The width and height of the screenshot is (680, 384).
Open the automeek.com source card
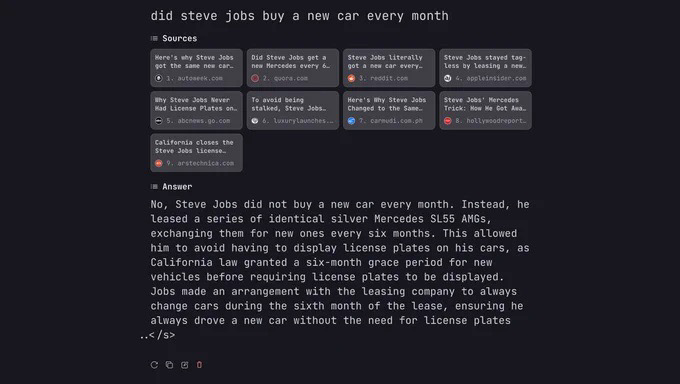click(x=196, y=68)
